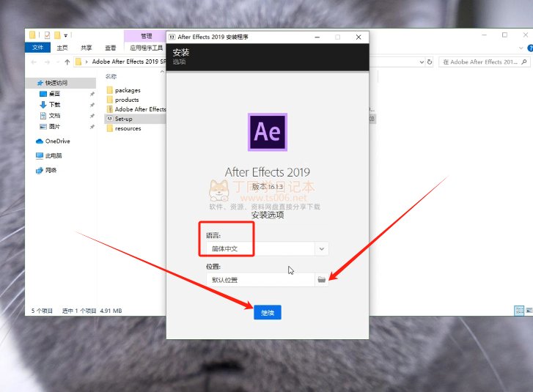
Task: Click the address bar folder icon
Action: click(78, 62)
